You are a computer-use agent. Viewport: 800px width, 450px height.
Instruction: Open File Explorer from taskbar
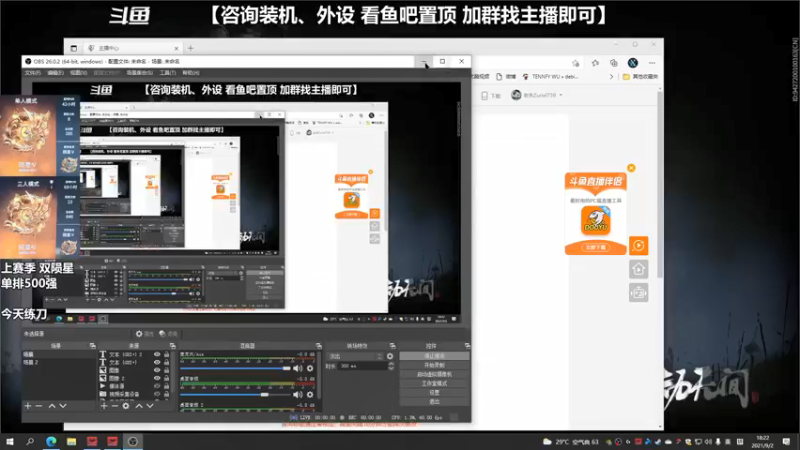pyautogui.click(x=71, y=441)
